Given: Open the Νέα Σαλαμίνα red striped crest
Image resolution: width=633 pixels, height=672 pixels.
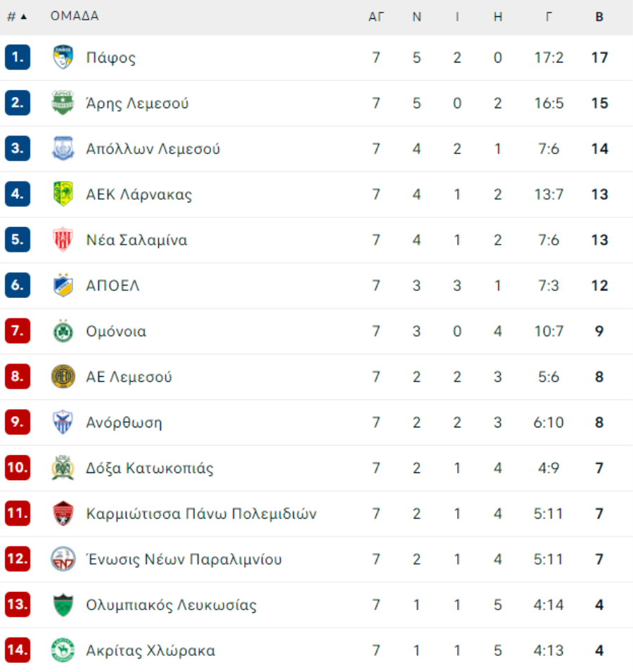Looking at the screenshot, I should [63, 240].
